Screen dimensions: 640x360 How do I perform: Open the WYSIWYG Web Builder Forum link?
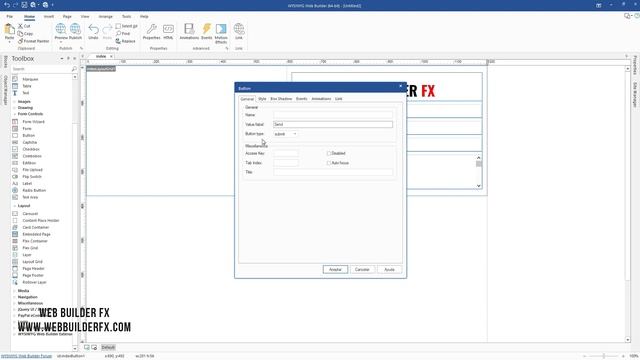pyautogui.click(x=26, y=356)
